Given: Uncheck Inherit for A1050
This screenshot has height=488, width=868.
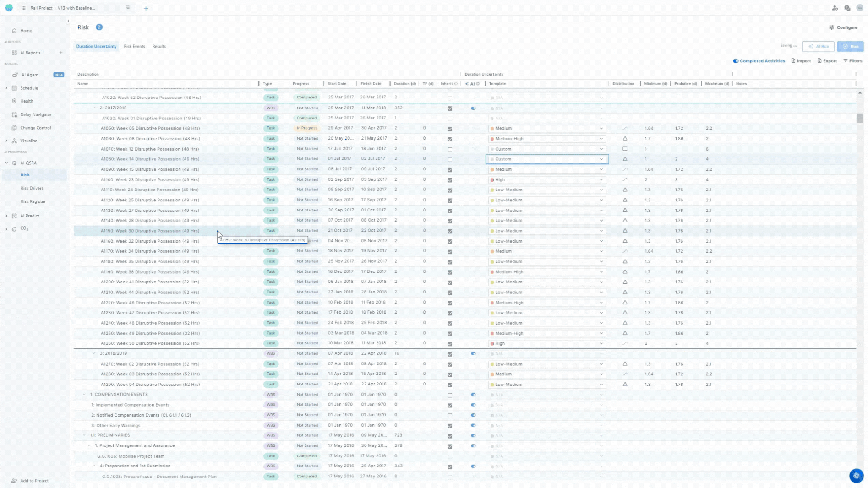Looking at the screenshot, I should click(450, 129).
